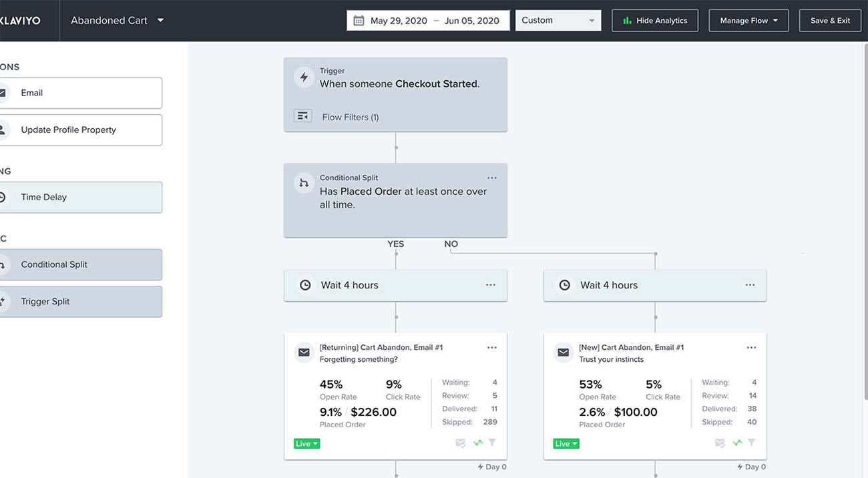Click the Save & Exit button
The image size is (868, 478).
pos(830,20)
